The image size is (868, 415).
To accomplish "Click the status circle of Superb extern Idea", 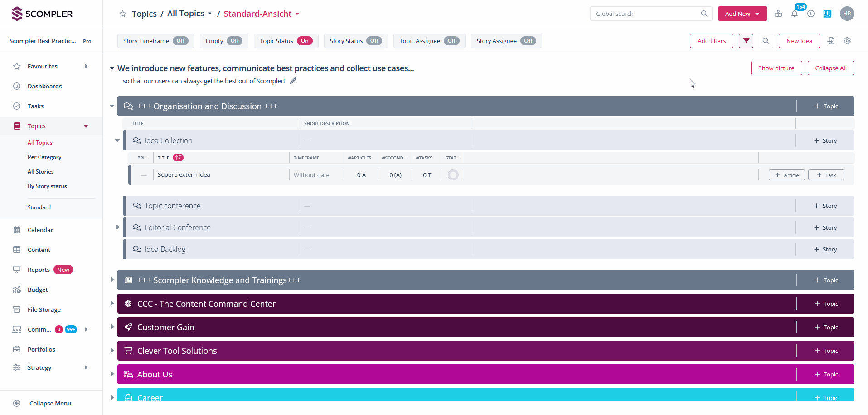I will [x=453, y=175].
